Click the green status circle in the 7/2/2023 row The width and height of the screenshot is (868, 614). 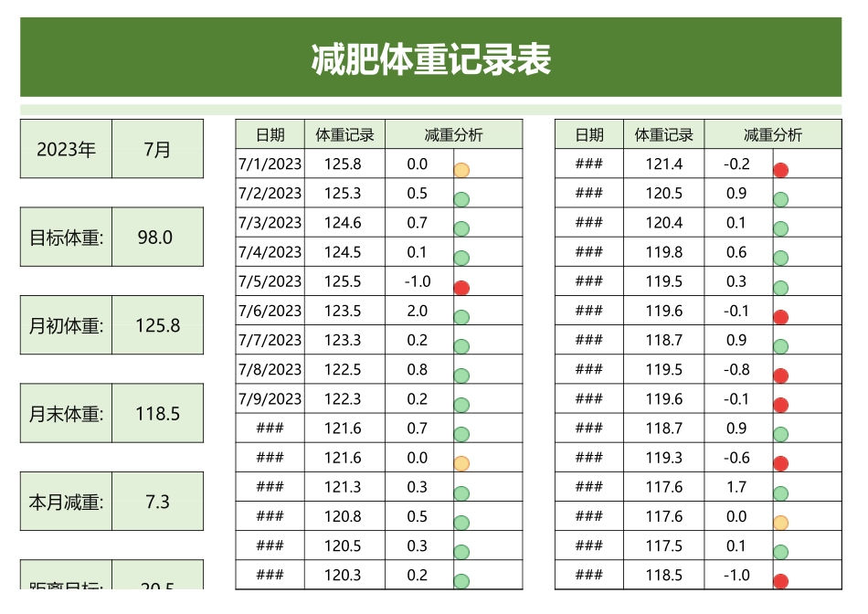pyautogui.click(x=461, y=199)
